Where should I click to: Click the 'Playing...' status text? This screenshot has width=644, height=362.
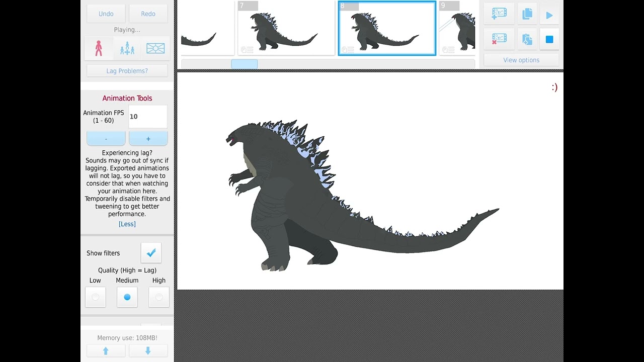127,30
